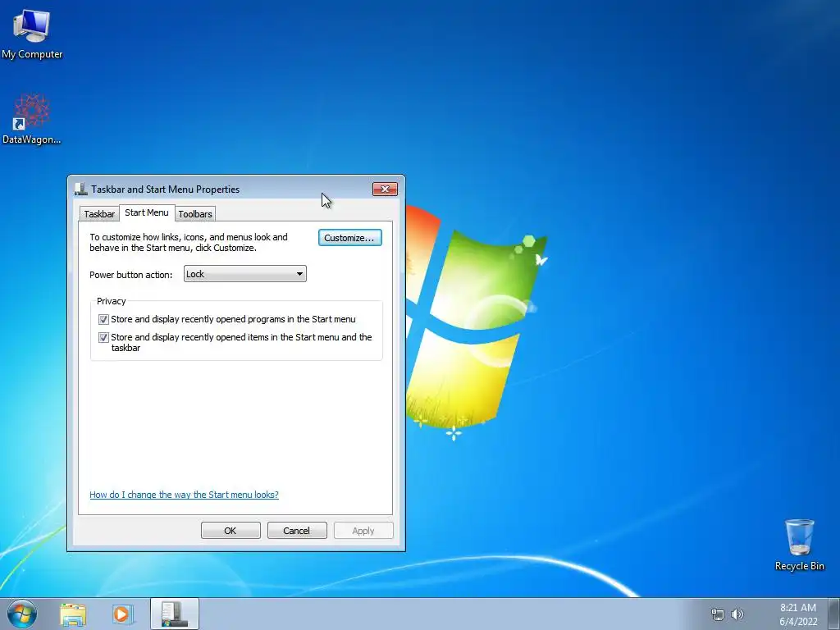Open the clock showing 8:21 AM
840x630 pixels.
tap(797, 608)
